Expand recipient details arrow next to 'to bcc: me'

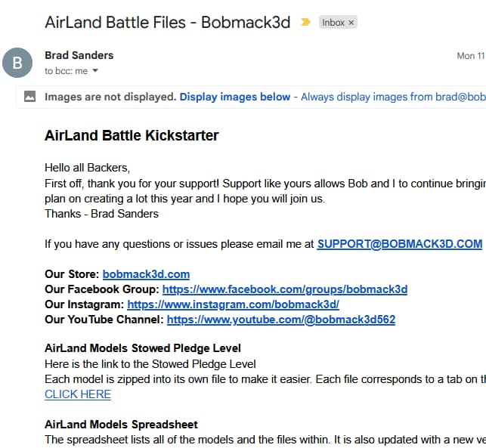click(95, 71)
